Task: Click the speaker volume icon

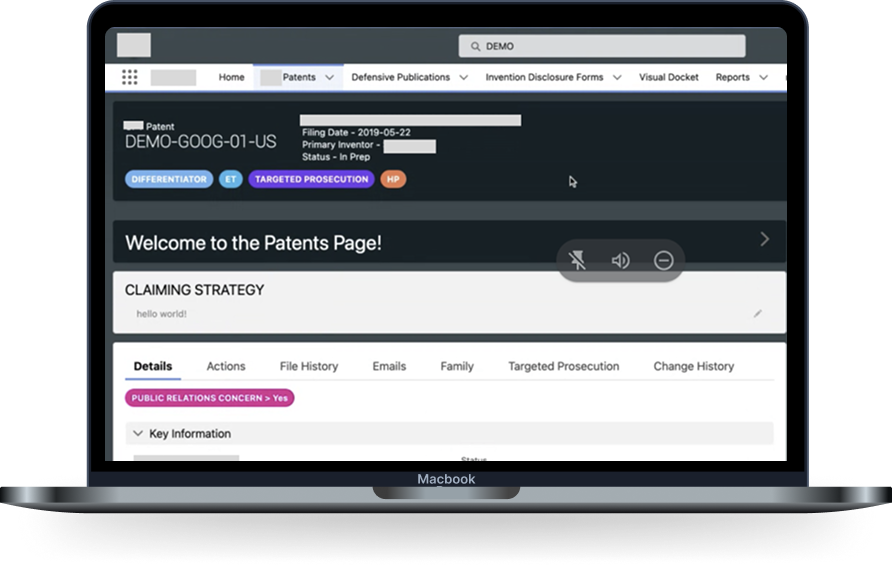Action: [x=620, y=260]
